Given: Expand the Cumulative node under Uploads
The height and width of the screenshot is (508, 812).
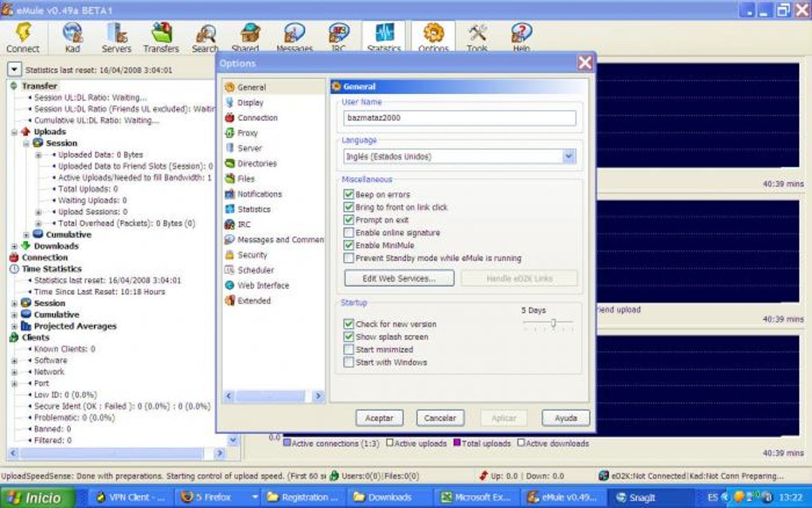Looking at the screenshot, I should (26, 235).
